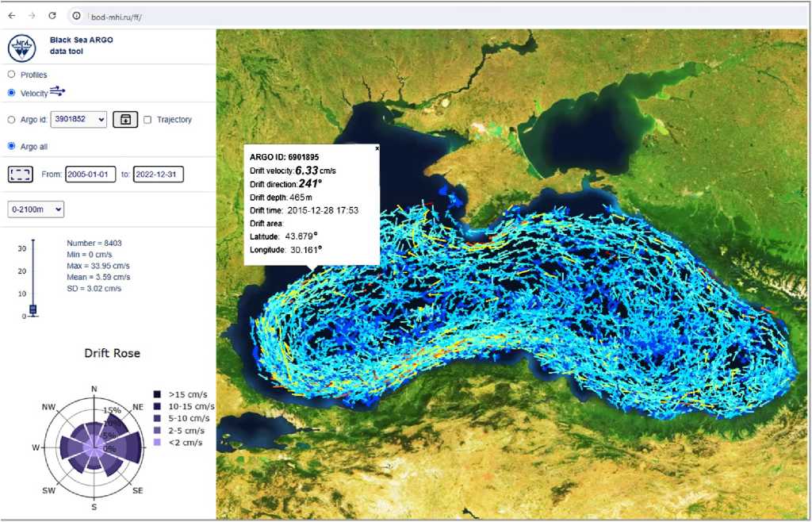Image resolution: width=812 pixels, height=522 pixels.
Task: Select the Profiles radio button
Action: point(11,75)
